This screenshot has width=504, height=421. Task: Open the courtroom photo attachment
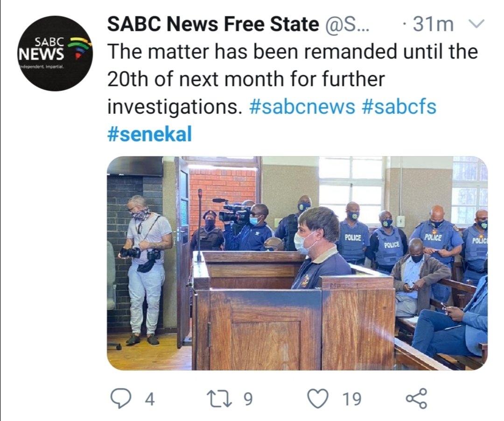[297, 263]
